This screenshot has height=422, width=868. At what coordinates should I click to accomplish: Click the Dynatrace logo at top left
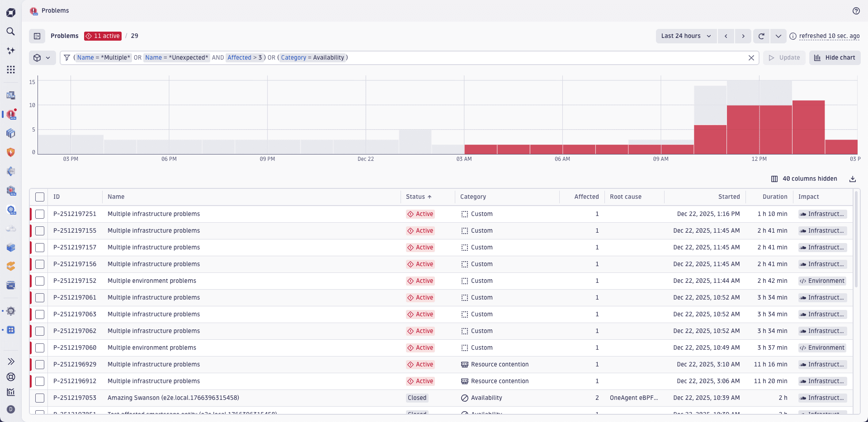[x=11, y=12]
